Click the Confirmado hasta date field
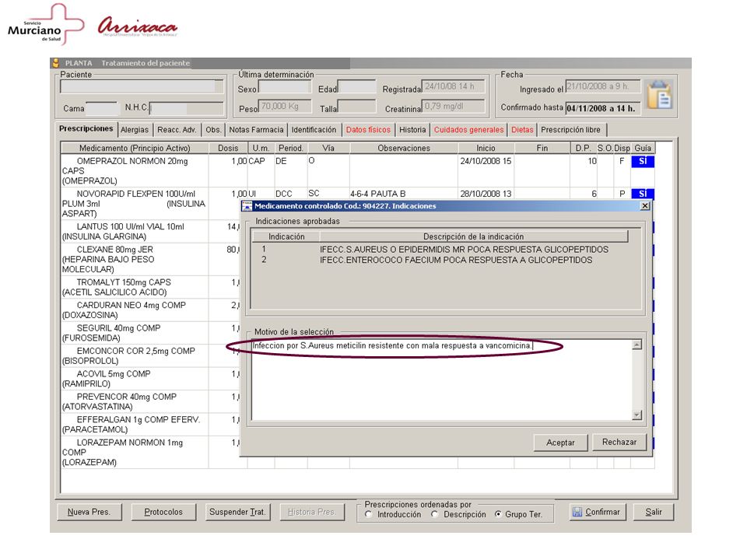 pyautogui.click(x=602, y=108)
